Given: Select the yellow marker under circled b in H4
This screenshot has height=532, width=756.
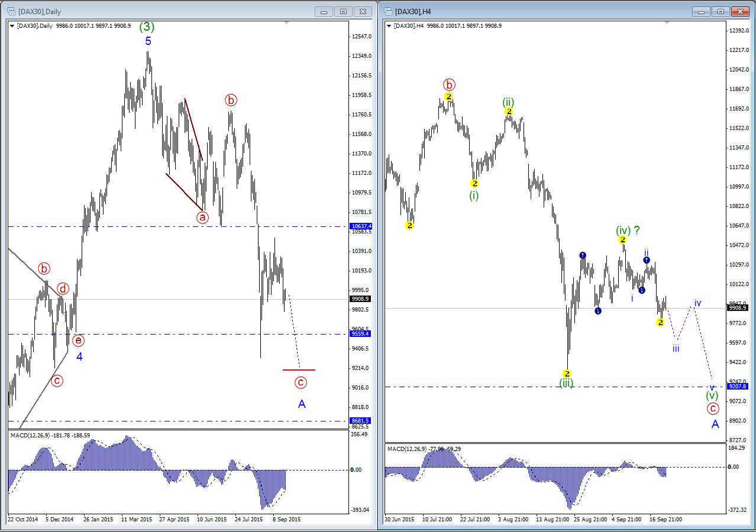Looking at the screenshot, I should (x=449, y=96).
